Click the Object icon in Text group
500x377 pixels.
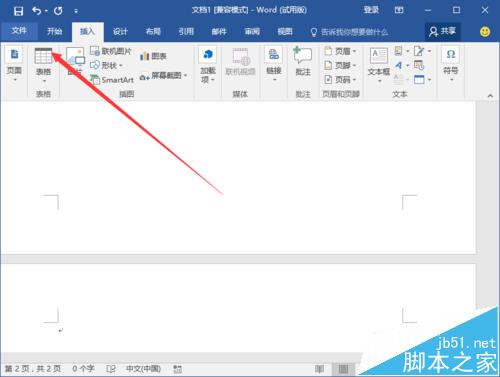(x=419, y=80)
